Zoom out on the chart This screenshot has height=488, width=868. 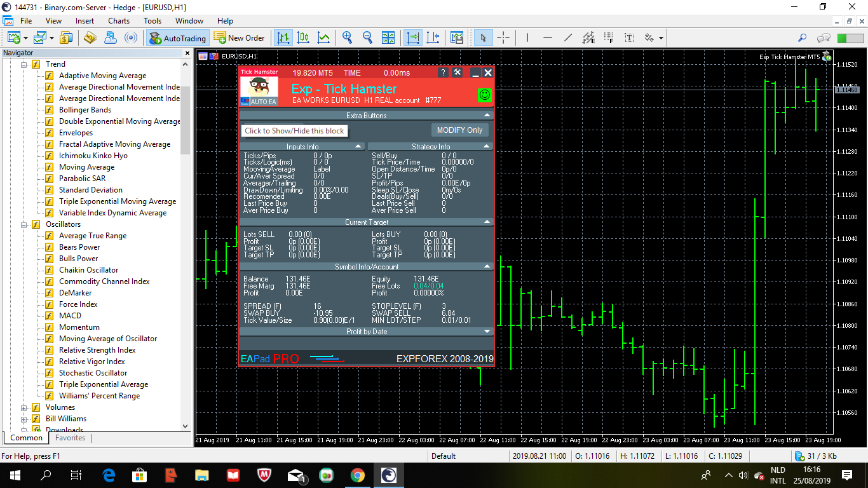coord(367,38)
